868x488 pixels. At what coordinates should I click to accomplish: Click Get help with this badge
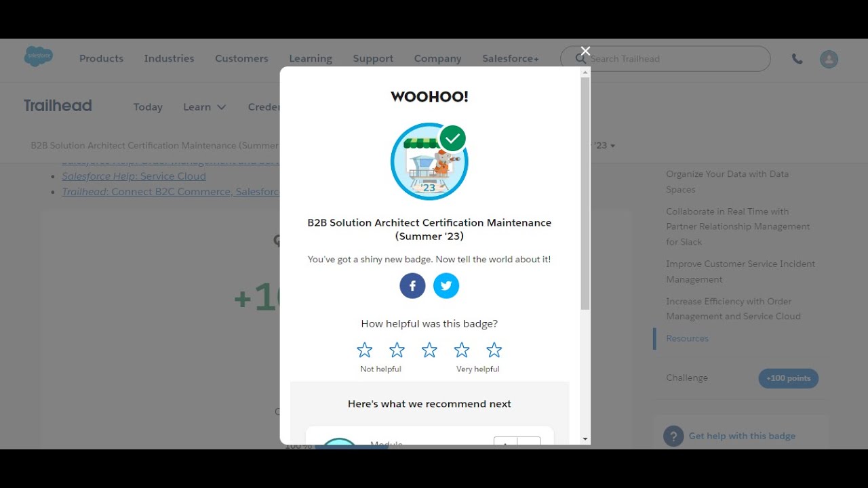coord(742,436)
